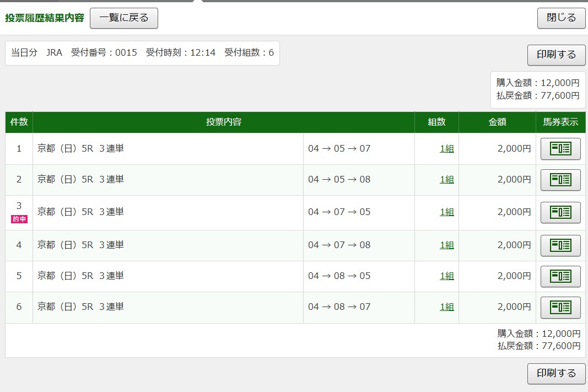The height and width of the screenshot is (392, 588).
Task: Open ticket display icon for row 1
Action: [560, 149]
